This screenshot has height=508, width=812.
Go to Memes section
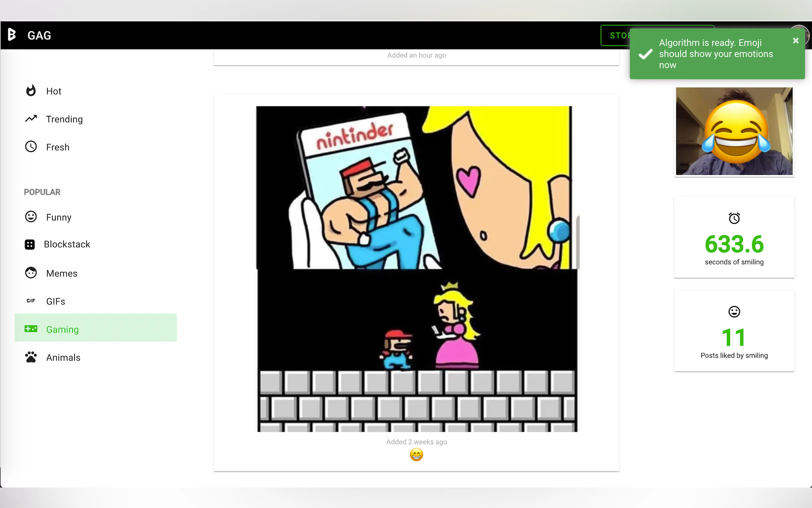tap(62, 274)
